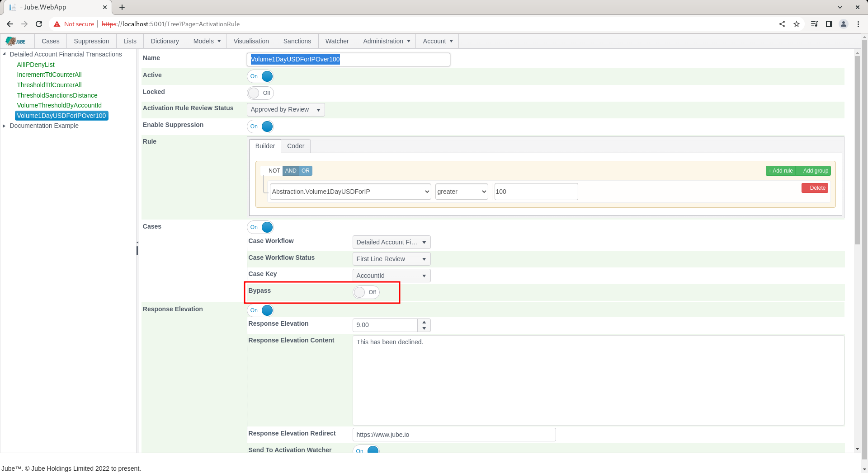The image size is (868, 473).
Task: Open the greater operator dropdown
Action: coord(462,192)
